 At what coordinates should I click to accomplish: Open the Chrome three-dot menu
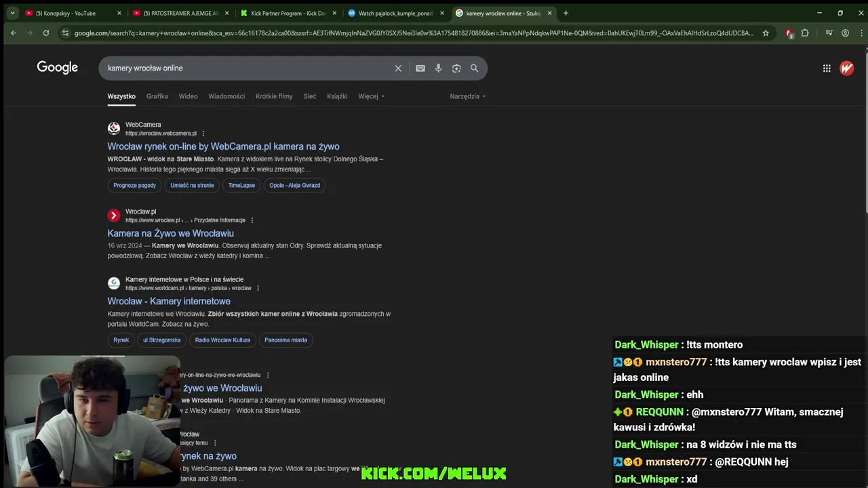pos(860,33)
